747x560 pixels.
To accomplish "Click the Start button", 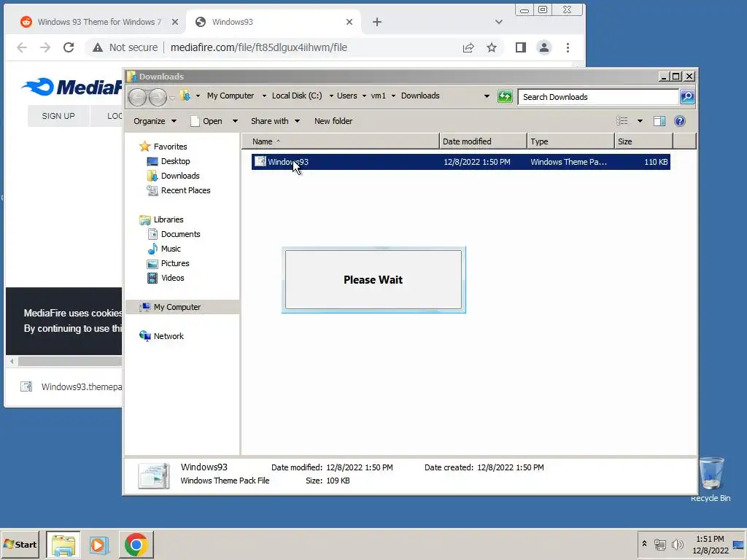I will 20,545.
